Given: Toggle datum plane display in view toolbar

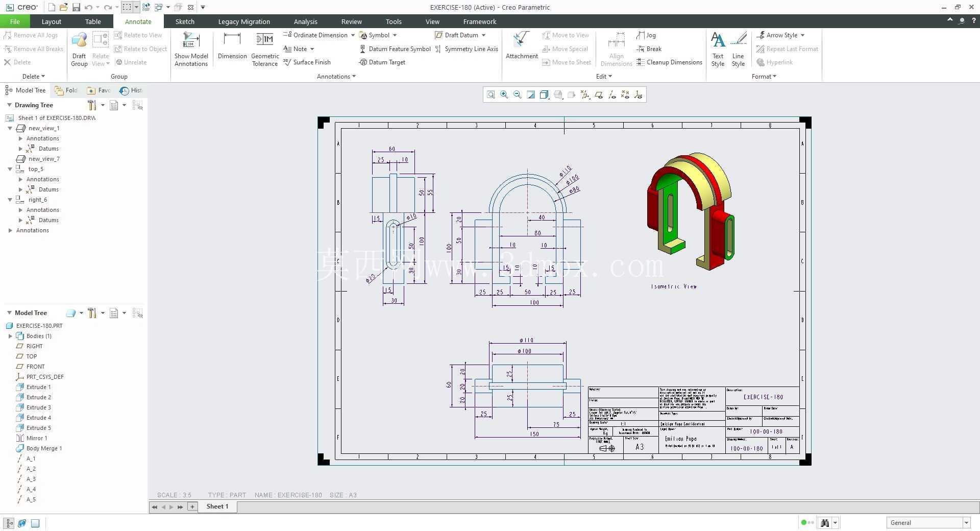Looking at the screenshot, I should 599,94.
